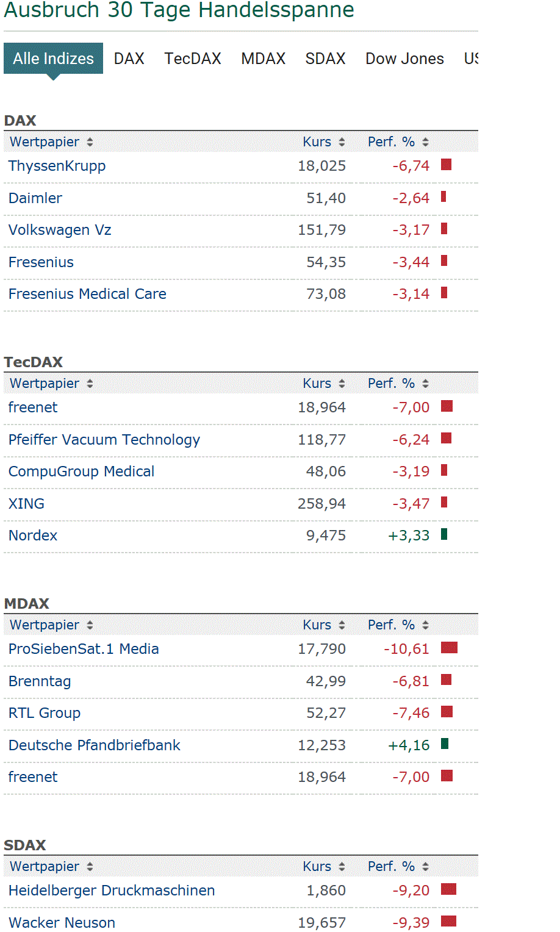Open Pfeiffer Vacuum Technology link
The width and height of the screenshot is (560, 932).
(104, 440)
